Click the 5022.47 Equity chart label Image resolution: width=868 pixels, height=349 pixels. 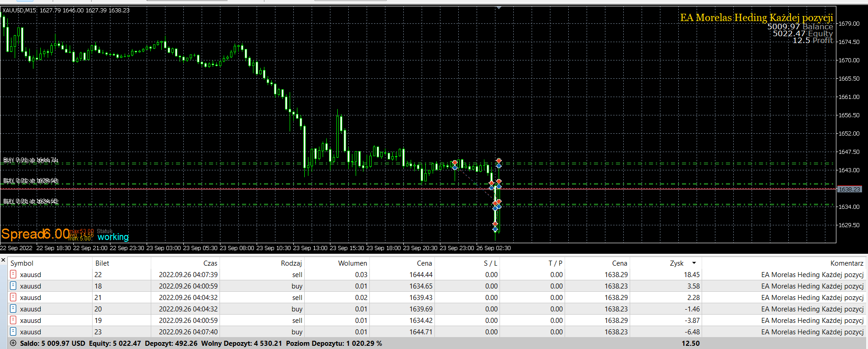click(x=803, y=33)
